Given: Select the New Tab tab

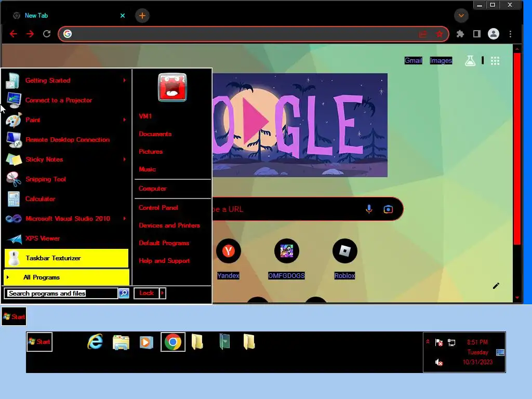Looking at the screenshot, I should [x=68, y=16].
